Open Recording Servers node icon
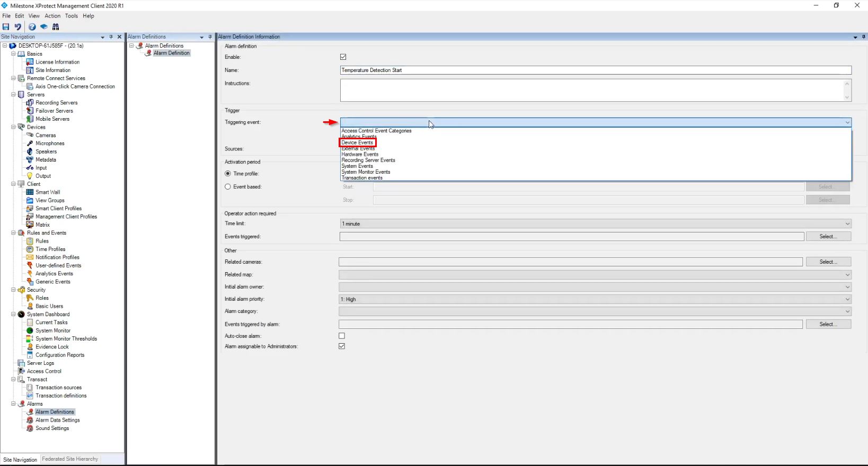868x466 pixels. point(30,103)
